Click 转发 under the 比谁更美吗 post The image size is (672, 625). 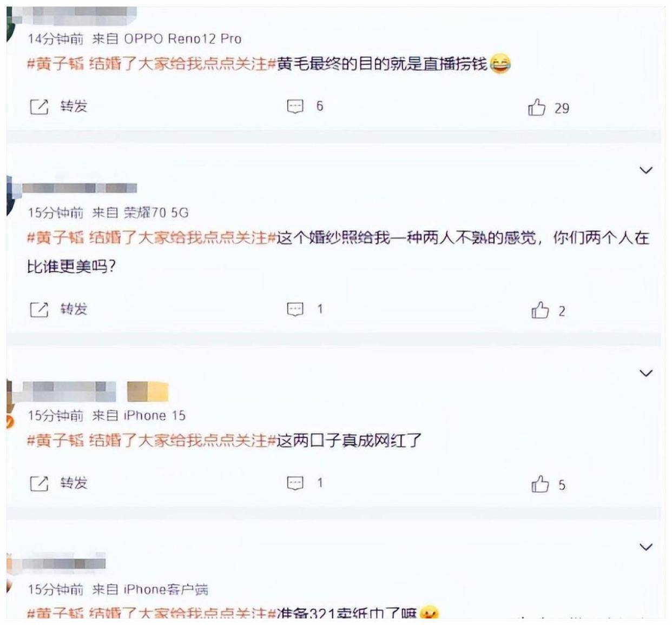pyautogui.click(x=74, y=309)
